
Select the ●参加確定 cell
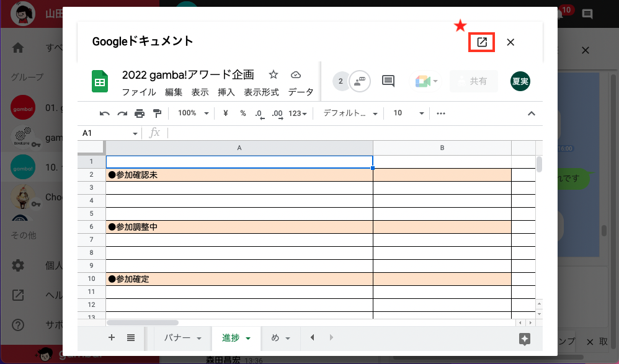(239, 279)
